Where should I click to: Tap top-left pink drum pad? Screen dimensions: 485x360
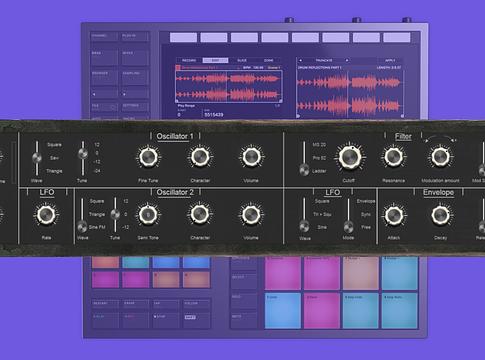click(283, 273)
